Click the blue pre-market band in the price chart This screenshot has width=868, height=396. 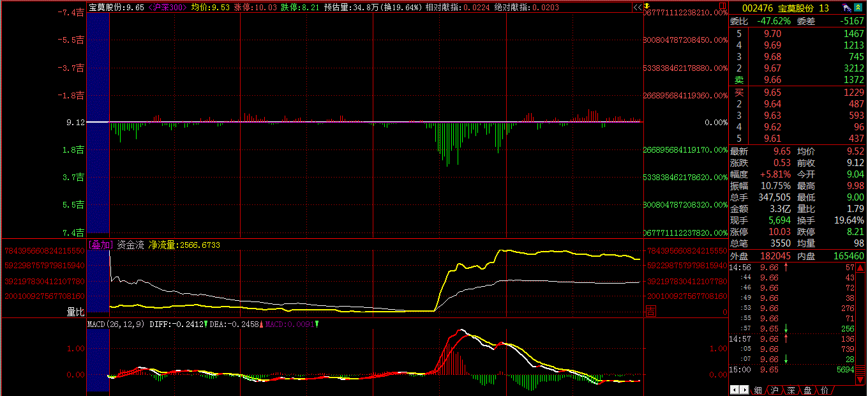pos(98,121)
